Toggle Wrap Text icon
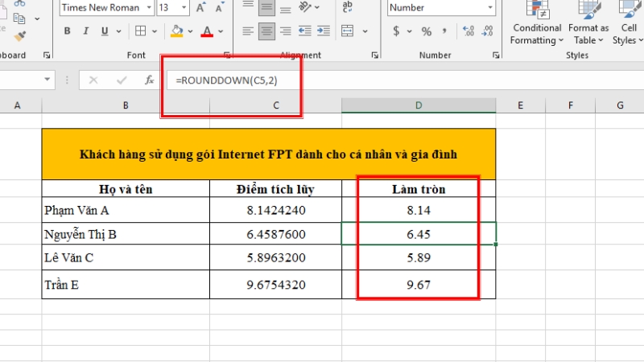644x362 pixels. (x=348, y=7)
